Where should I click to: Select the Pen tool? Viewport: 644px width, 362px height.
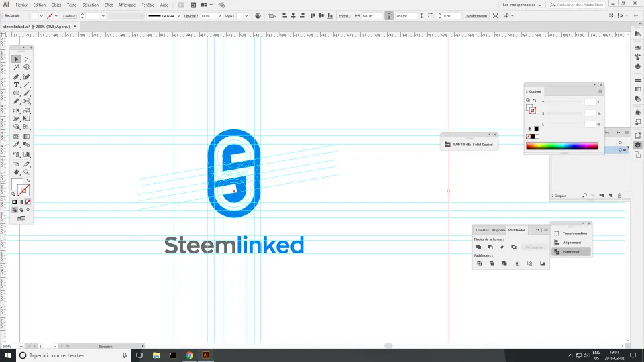pos(16,76)
